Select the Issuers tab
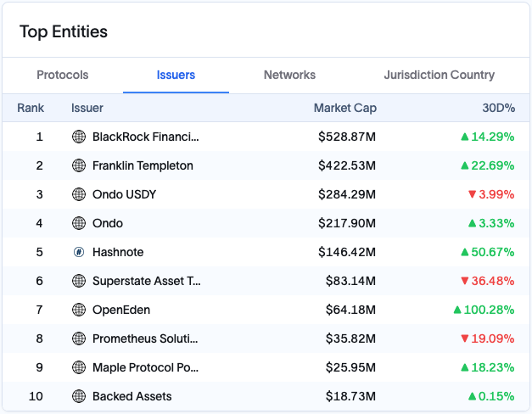Screen dimensions: 532x414 [176, 75]
